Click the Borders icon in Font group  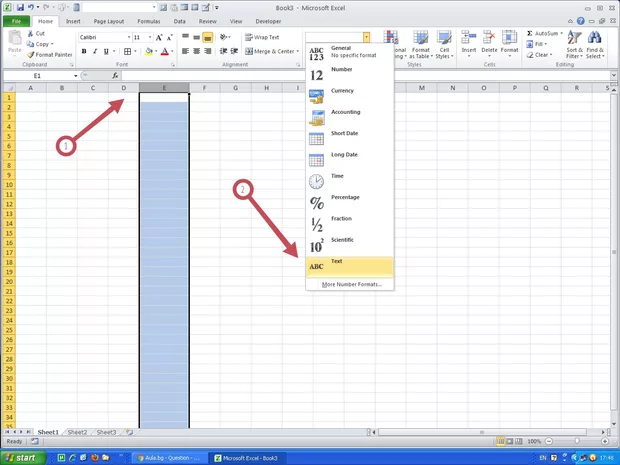pos(127,51)
